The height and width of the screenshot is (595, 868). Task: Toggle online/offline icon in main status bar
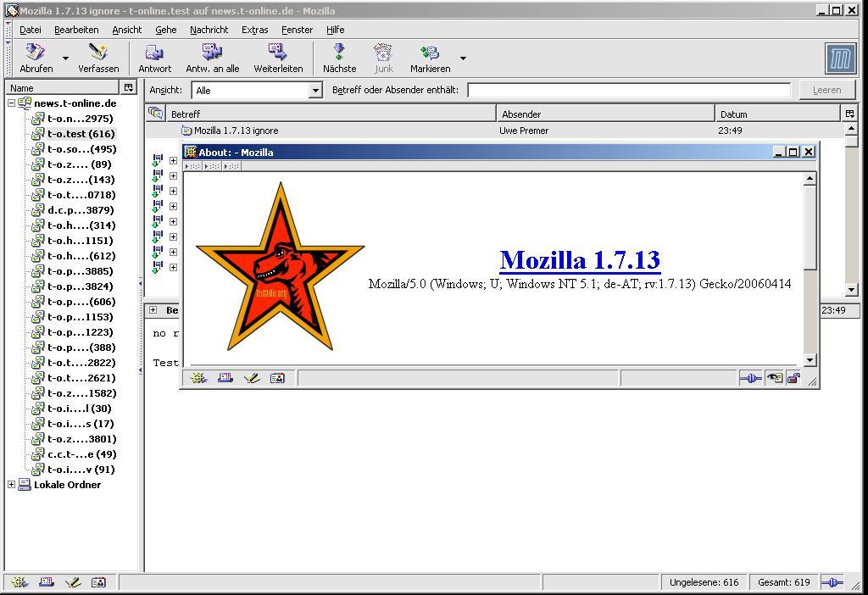[x=832, y=582]
